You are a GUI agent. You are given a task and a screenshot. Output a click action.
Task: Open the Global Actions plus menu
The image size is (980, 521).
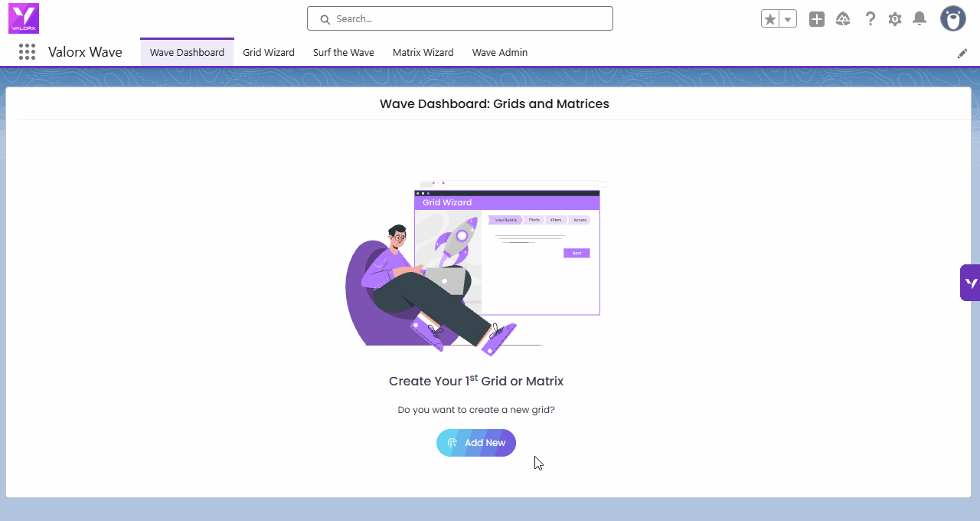pyautogui.click(x=817, y=19)
